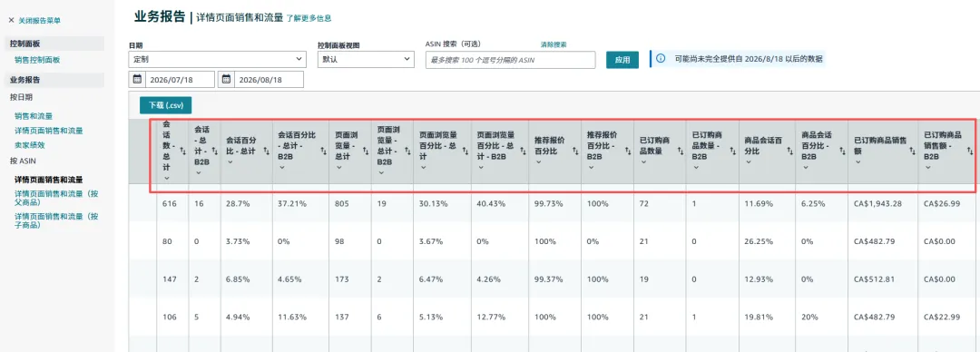Open 详情页面销售和流量（按子商品）report
980x352 pixels.
[x=56, y=220]
